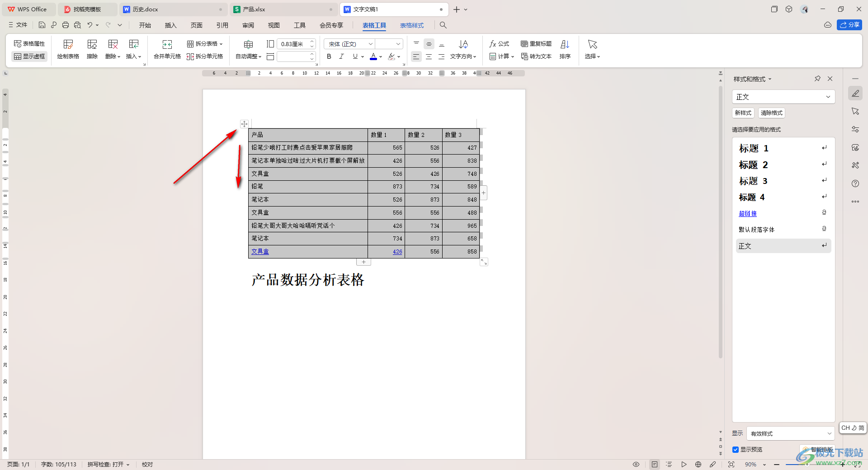868x470 pixels.
Task: Click the save icon in quick toolbar
Action: pyautogui.click(x=42, y=25)
